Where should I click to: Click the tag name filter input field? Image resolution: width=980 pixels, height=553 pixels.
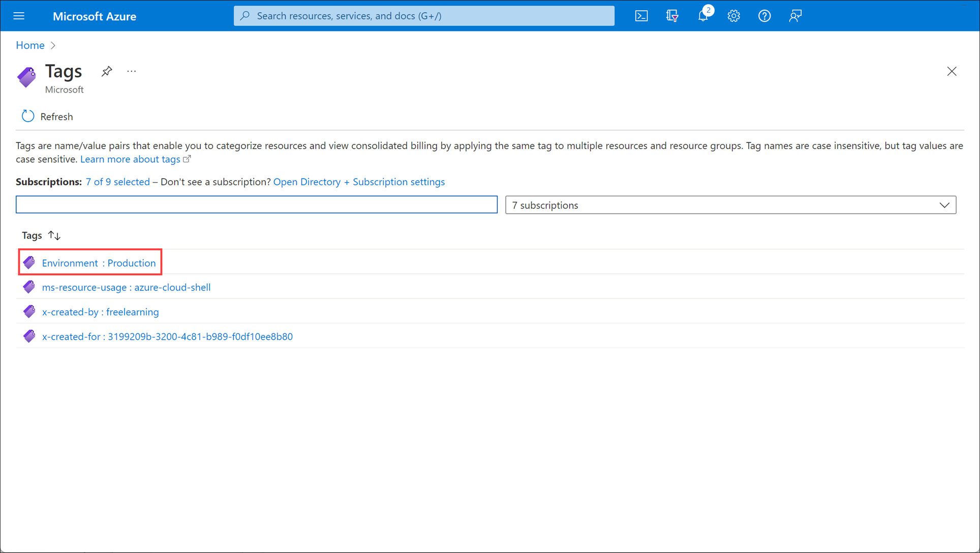coord(257,205)
